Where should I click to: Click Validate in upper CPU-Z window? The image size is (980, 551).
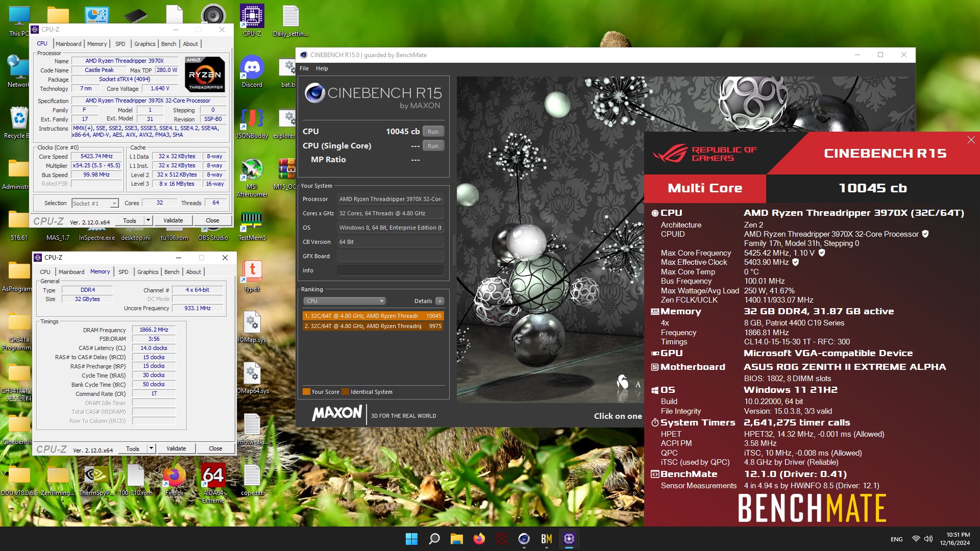pos(173,220)
